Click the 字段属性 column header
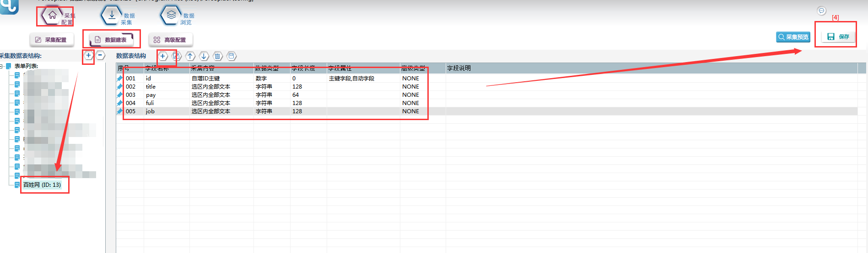Screen dimensions: 868x253 coord(363,69)
